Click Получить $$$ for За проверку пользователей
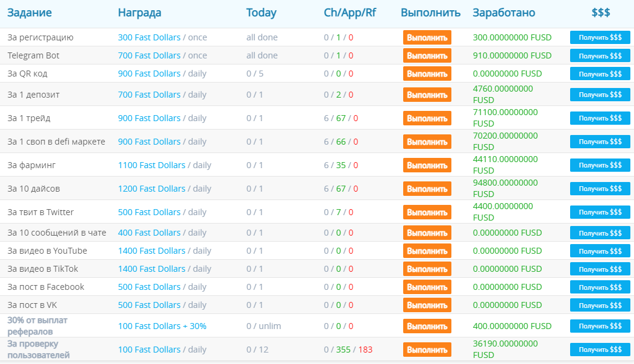 point(600,350)
